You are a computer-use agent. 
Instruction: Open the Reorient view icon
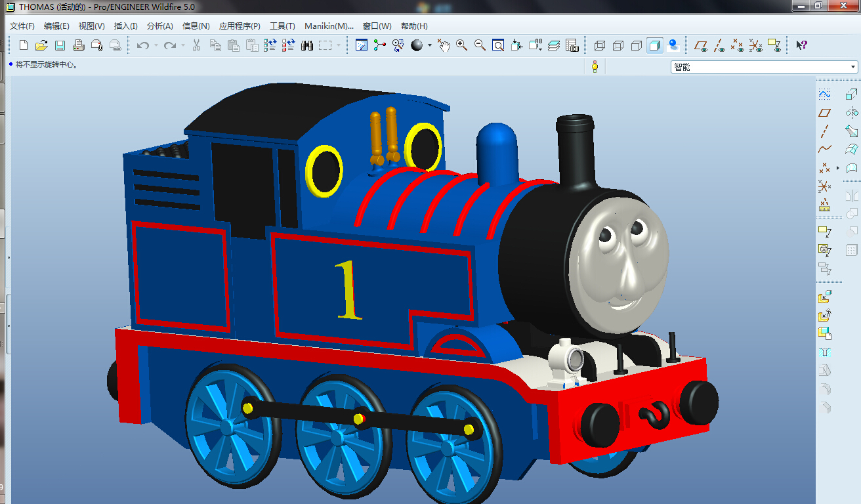coord(517,45)
